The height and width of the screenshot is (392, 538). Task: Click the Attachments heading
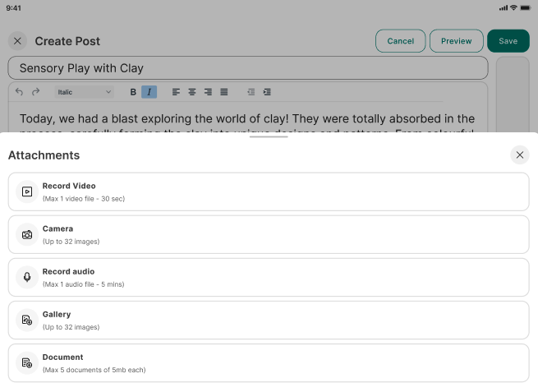[44, 155]
